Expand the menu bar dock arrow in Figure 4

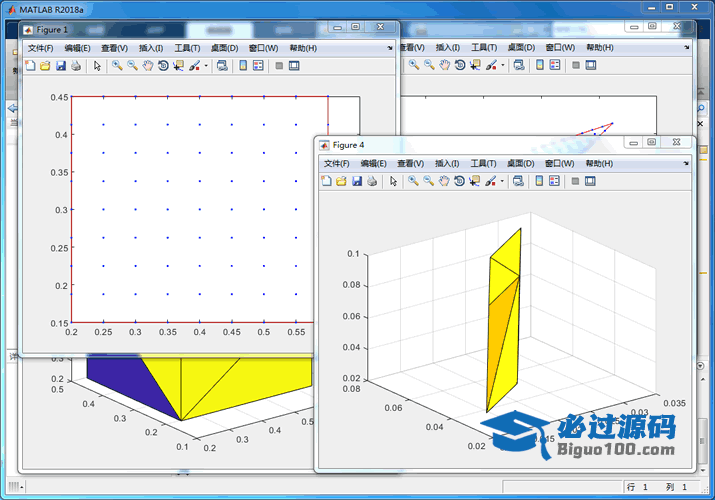pyautogui.click(x=685, y=163)
